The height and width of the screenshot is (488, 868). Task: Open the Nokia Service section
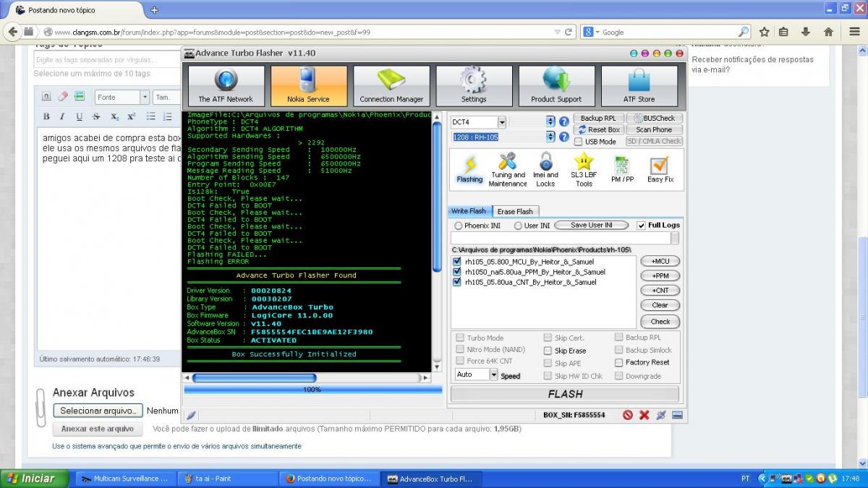(308, 86)
